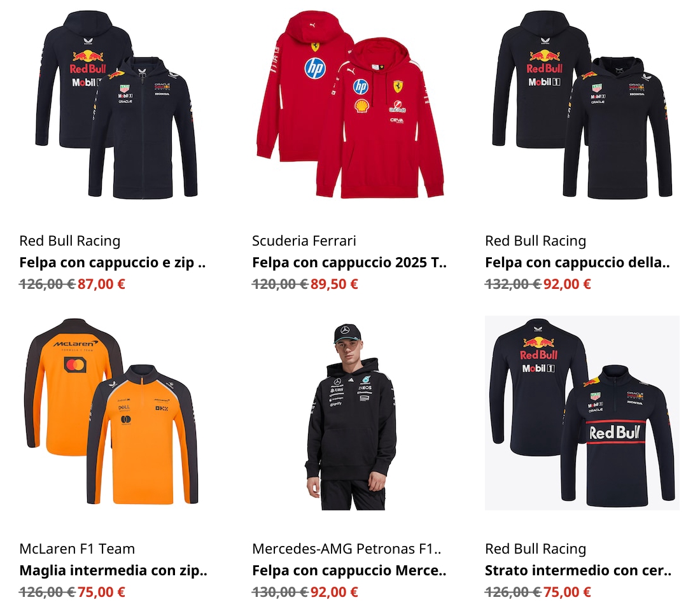
Task: Click title 'Strato intermedio con cer..'
Action: [x=578, y=570]
